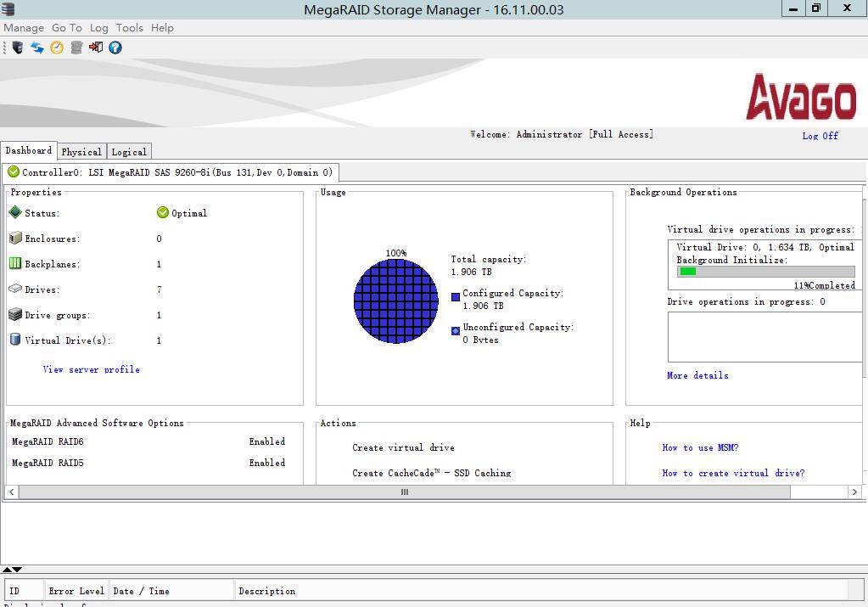Open the Tools menu
This screenshot has height=607, width=868.
tap(130, 28)
